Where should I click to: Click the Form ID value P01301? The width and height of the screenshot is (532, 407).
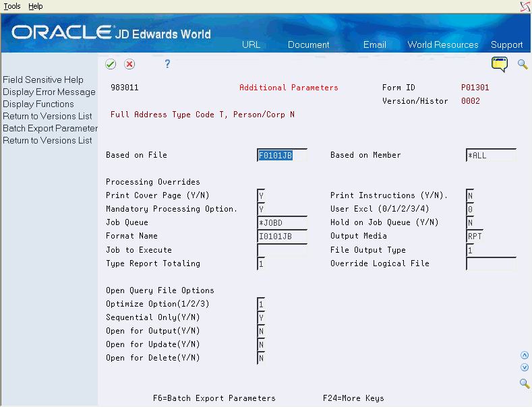475,88
